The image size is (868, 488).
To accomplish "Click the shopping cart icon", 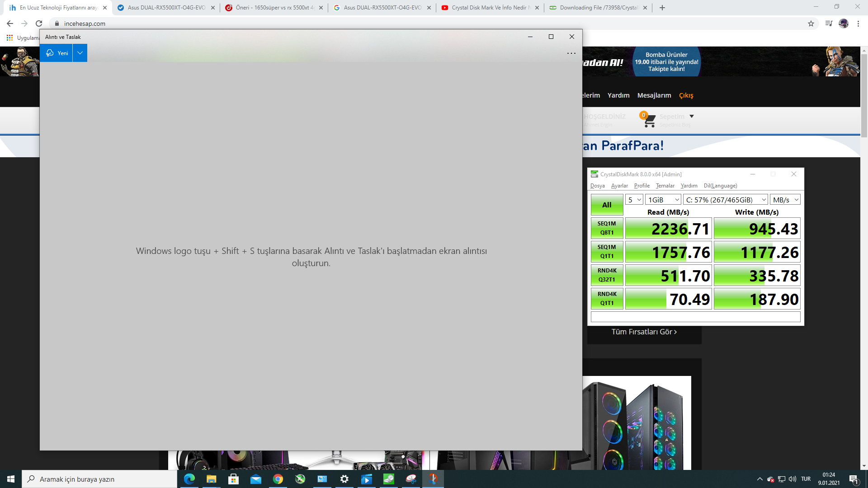I will click(x=649, y=120).
